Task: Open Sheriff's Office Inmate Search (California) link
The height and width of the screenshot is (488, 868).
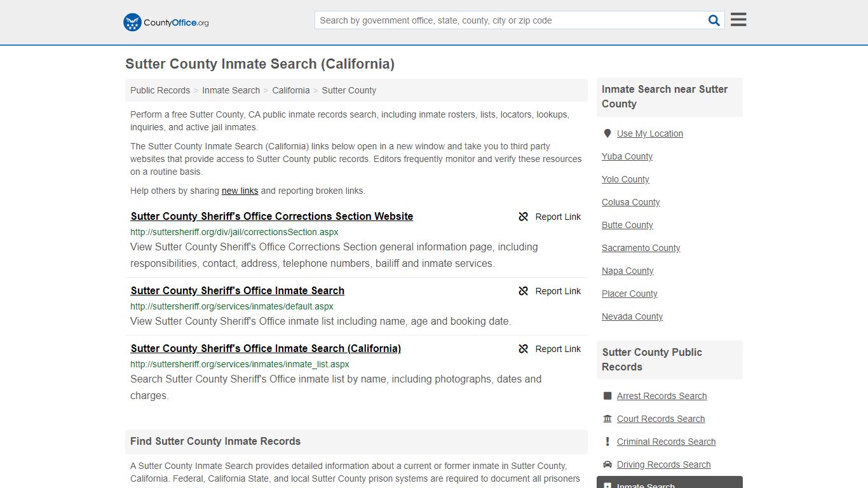Action: click(266, 348)
